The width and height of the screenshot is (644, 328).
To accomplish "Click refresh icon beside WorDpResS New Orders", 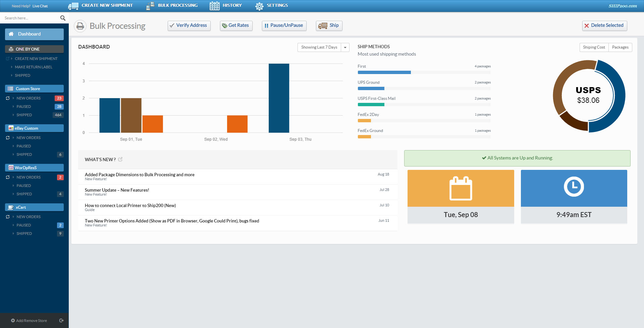I will pyautogui.click(x=8, y=177).
